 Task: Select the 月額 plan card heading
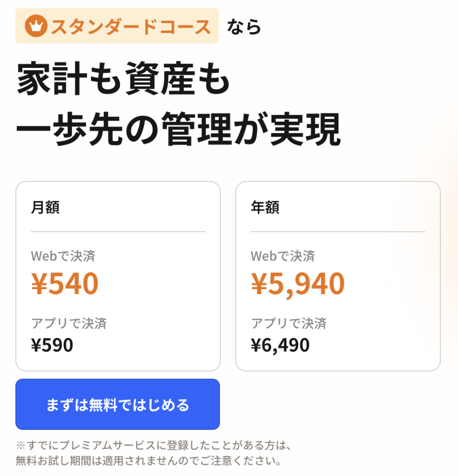(45, 207)
